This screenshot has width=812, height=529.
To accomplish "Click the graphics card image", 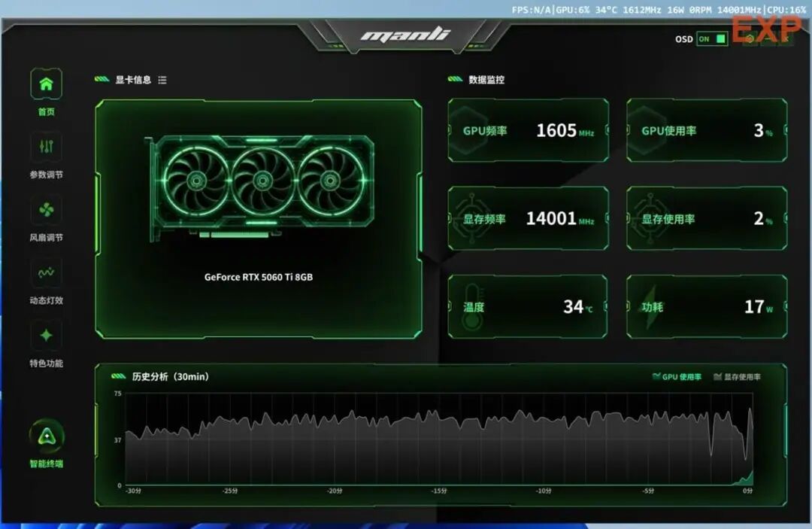I will [x=259, y=187].
